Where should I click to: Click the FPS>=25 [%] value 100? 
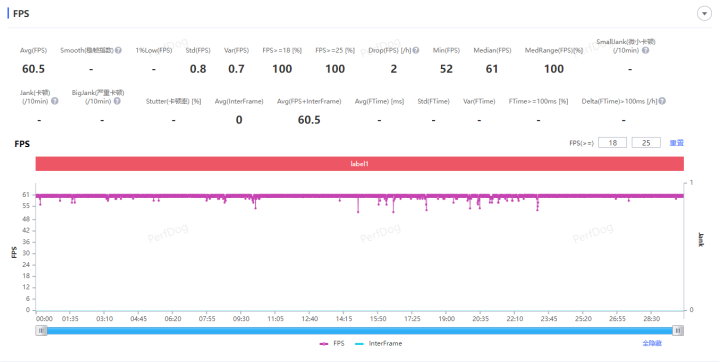click(335, 69)
